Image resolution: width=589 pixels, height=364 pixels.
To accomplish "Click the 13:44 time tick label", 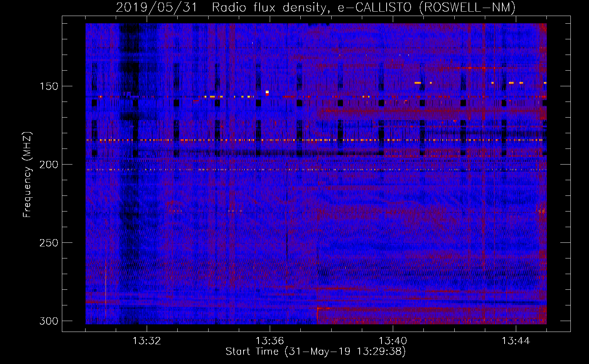I will click(x=516, y=341).
